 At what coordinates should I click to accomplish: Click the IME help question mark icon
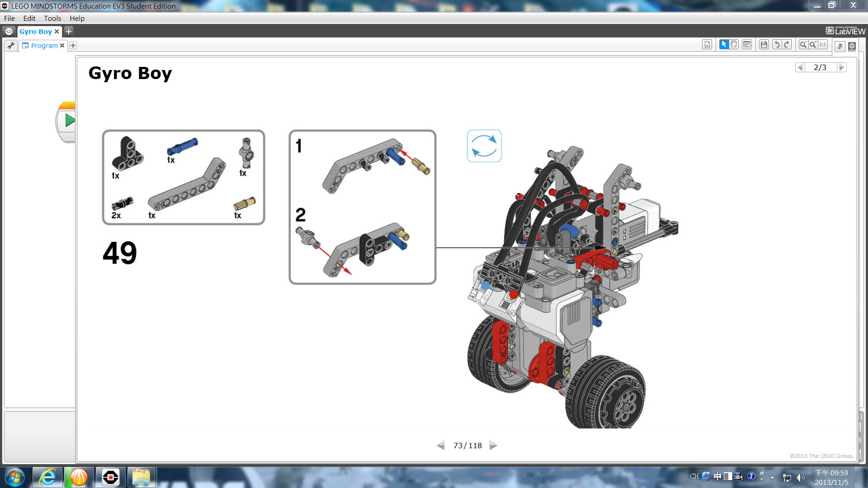tap(751, 476)
